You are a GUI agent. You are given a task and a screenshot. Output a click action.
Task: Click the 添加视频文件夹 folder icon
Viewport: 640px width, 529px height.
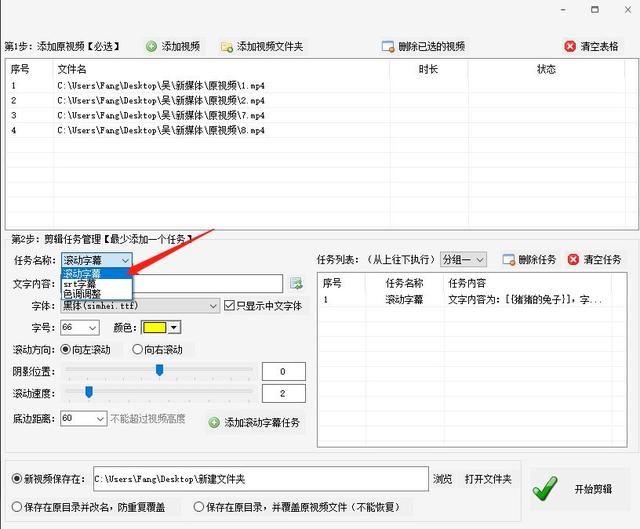click(227, 46)
